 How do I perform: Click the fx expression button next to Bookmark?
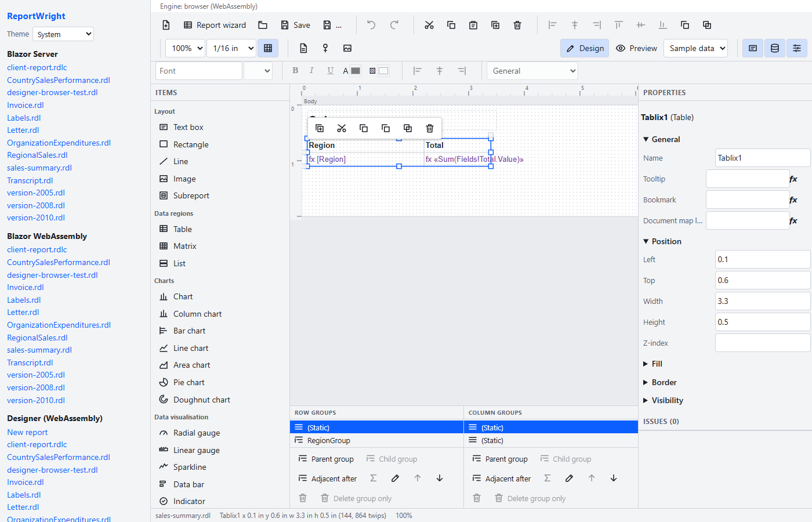(793, 200)
